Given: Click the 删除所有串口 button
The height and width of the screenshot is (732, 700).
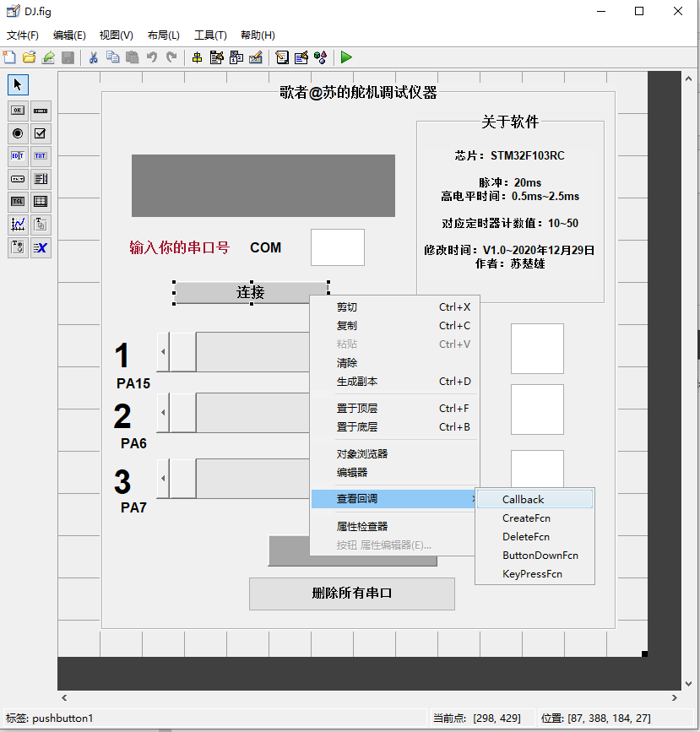Looking at the screenshot, I should tap(351, 594).
